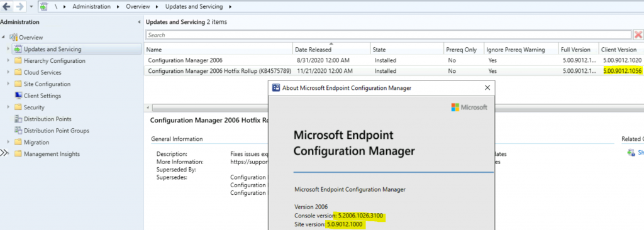Click the Distribution Point Groups icon
The height and width of the screenshot is (230, 644).
[18, 131]
